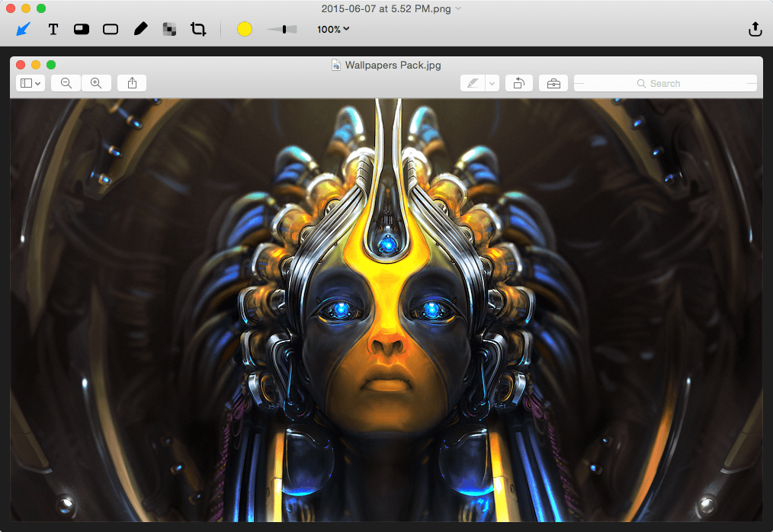
Task: Select the Text tool
Action: (x=53, y=29)
